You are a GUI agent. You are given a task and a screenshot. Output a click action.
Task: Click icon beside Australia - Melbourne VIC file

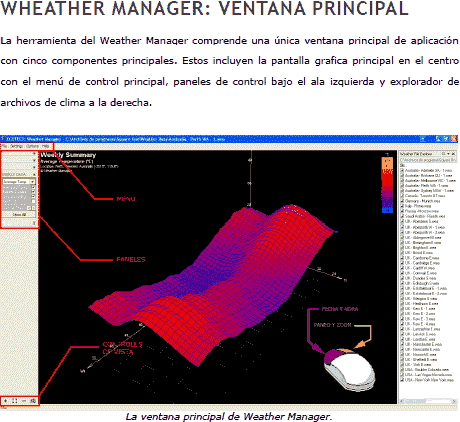[x=402, y=181]
